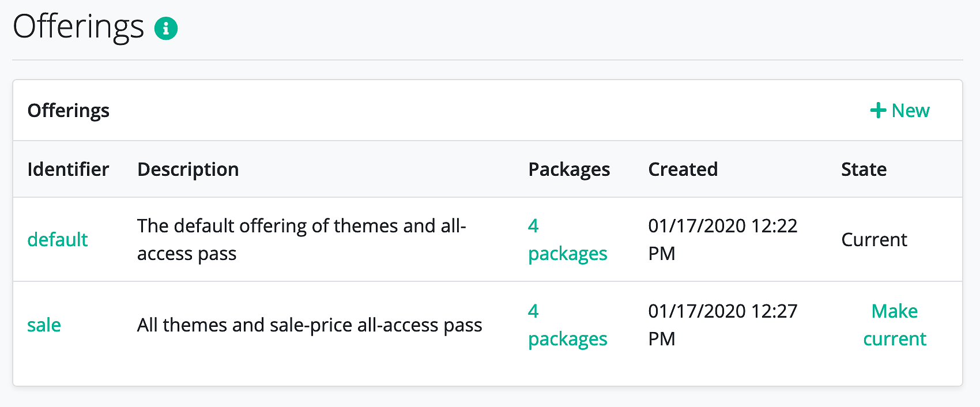Viewport: 980px width, 407px height.
Task: Click the Packages column header
Action: coord(569,169)
